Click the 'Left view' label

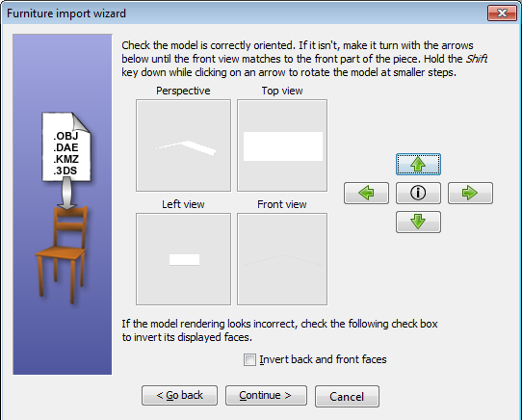183,204
